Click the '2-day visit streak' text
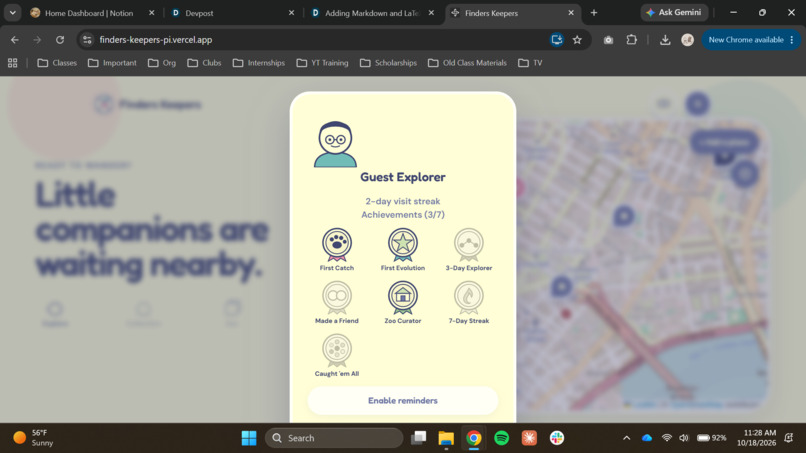Image resolution: width=806 pixels, height=453 pixels. (402, 201)
